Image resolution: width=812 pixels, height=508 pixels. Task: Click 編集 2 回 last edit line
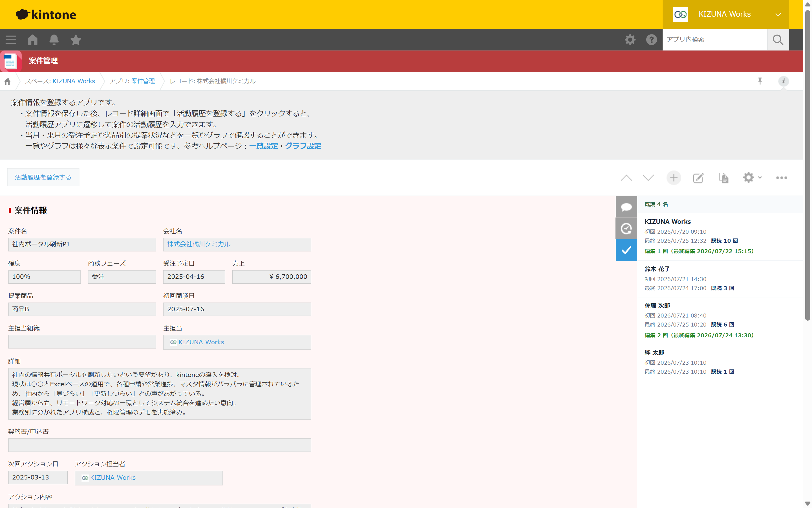pyautogui.click(x=699, y=335)
